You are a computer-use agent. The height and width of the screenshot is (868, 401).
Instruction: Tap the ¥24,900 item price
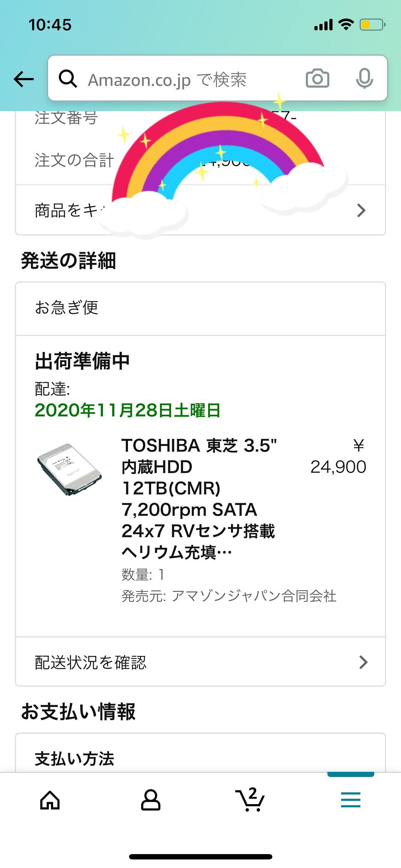tap(339, 456)
